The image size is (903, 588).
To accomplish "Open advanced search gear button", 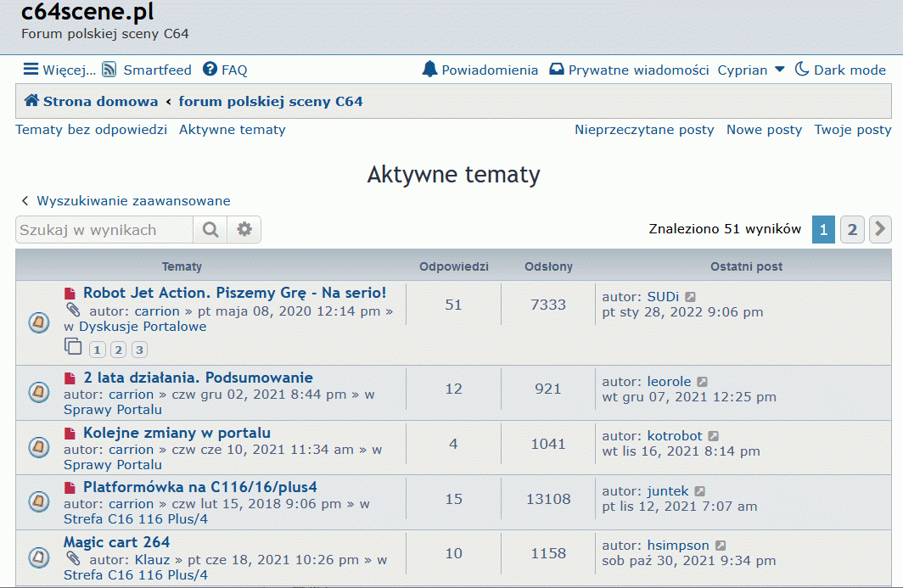I will pos(244,230).
